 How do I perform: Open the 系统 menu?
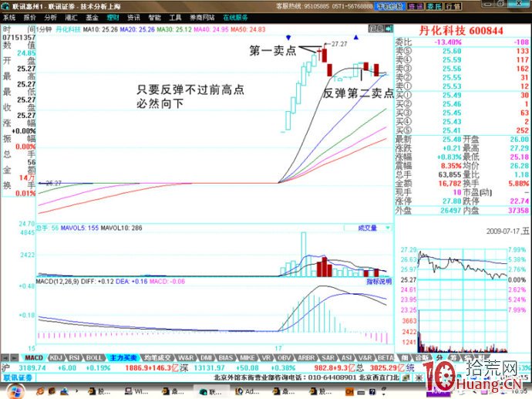(9, 18)
